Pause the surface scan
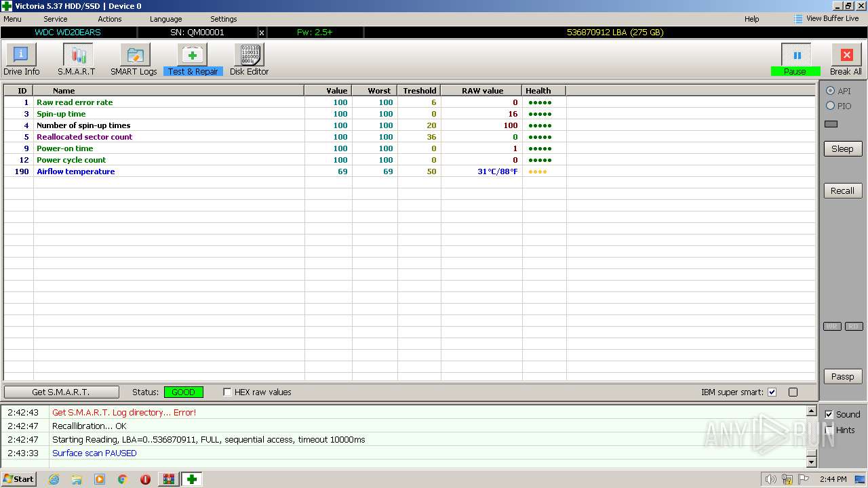The height and width of the screenshot is (488, 868). coord(796,60)
